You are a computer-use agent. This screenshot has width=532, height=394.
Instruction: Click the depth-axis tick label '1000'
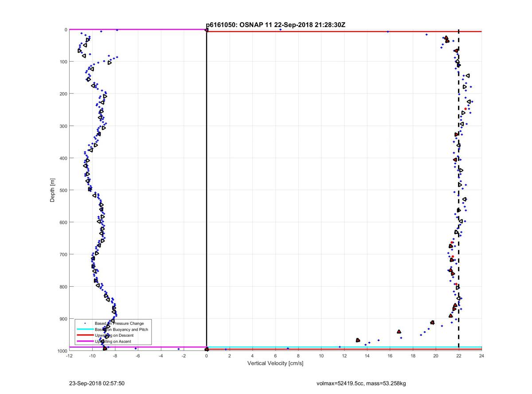point(62,351)
